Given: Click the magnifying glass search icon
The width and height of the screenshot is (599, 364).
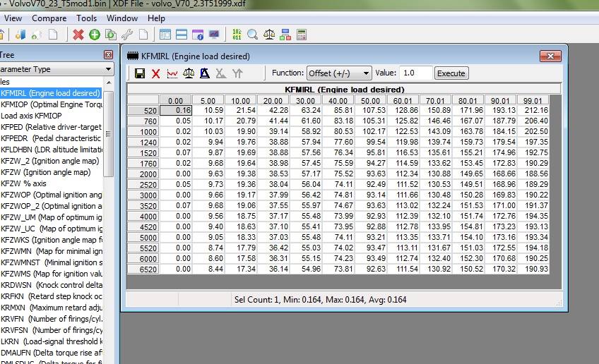Looking at the screenshot, I should [252, 34].
